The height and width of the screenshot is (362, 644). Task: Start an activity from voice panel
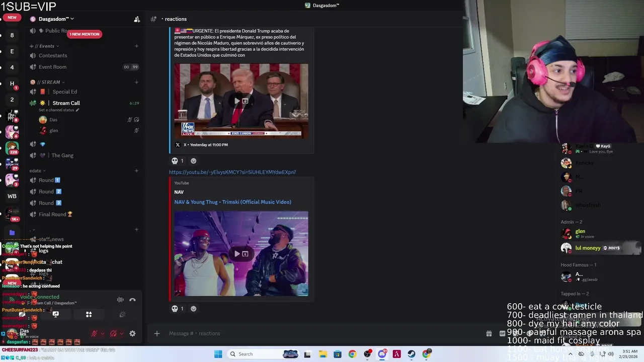[89, 314]
